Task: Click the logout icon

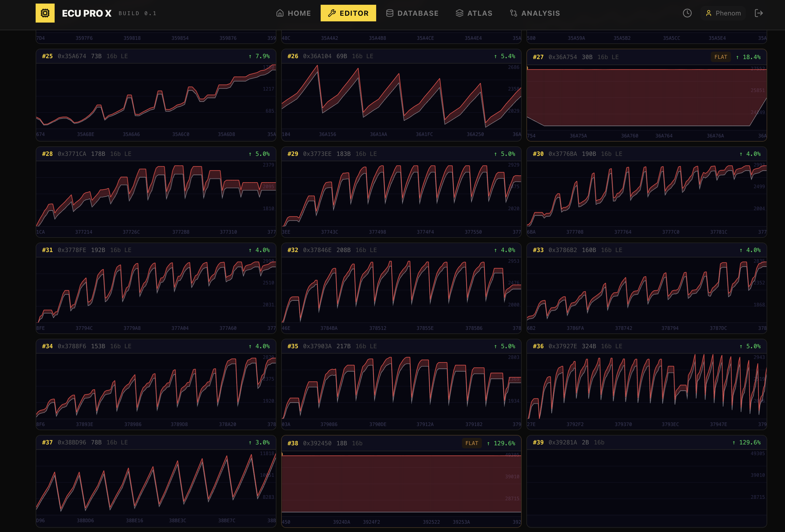Action: pyautogui.click(x=759, y=13)
